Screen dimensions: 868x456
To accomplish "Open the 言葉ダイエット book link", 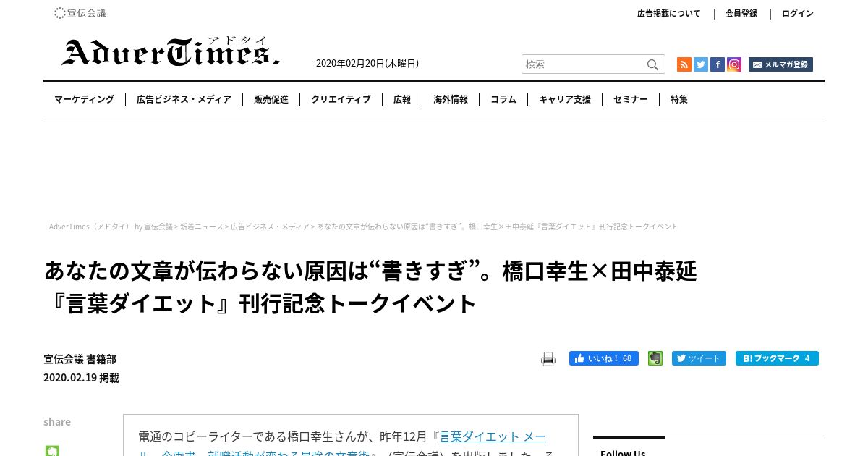I will (x=493, y=436).
